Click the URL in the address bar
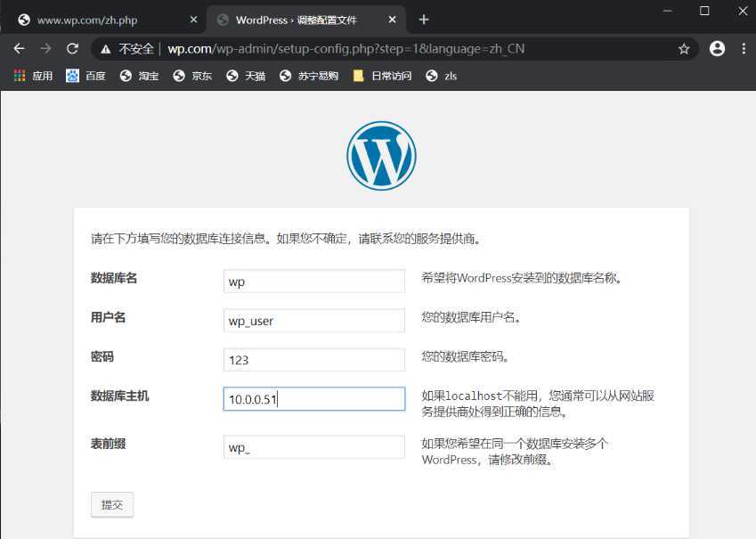 [346, 49]
